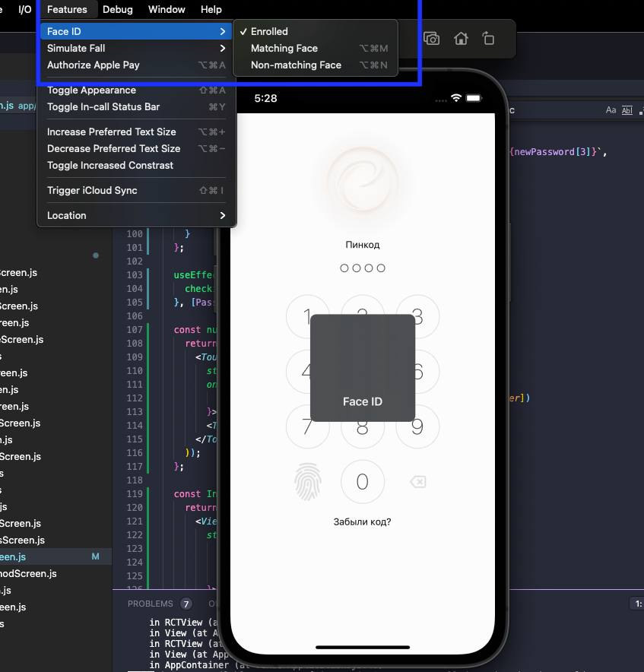Open the PROBLEMS panel tab
Screen dimensions: 644x672
(150, 604)
